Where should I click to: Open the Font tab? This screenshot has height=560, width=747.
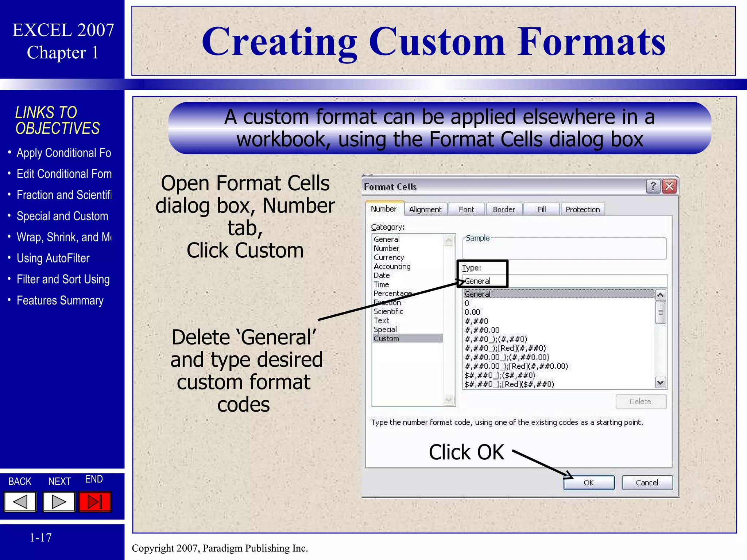click(x=467, y=210)
